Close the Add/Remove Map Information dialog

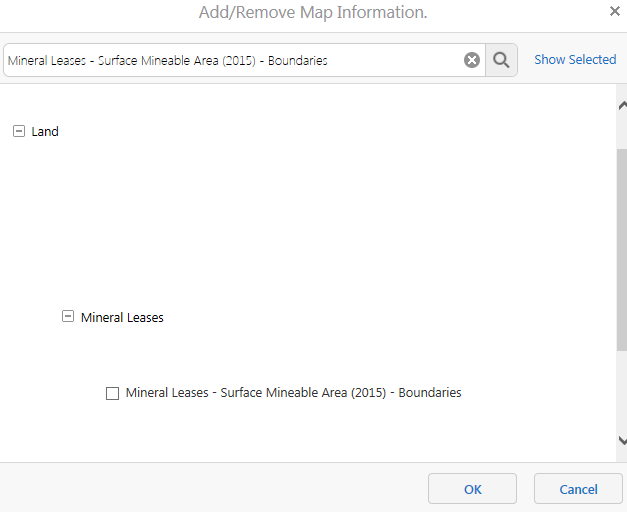click(x=615, y=11)
